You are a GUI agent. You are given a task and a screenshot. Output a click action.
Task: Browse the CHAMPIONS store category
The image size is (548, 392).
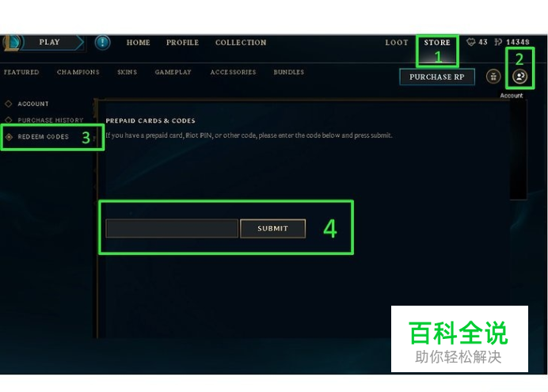tap(78, 72)
